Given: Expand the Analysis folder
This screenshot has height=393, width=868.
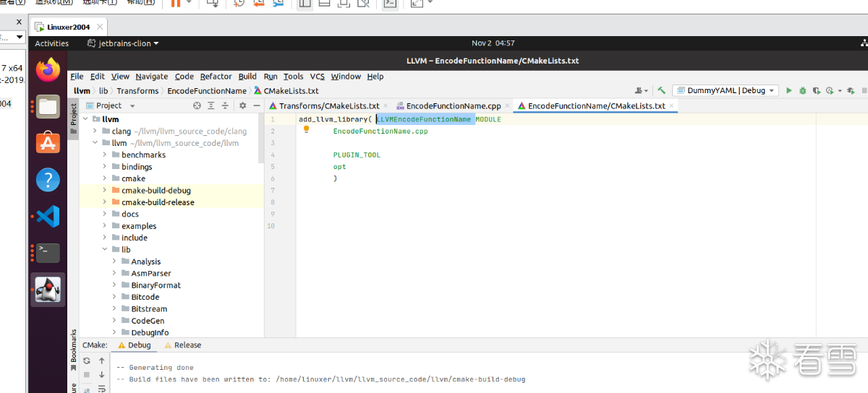Looking at the screenshot, I should pos(114,262).
